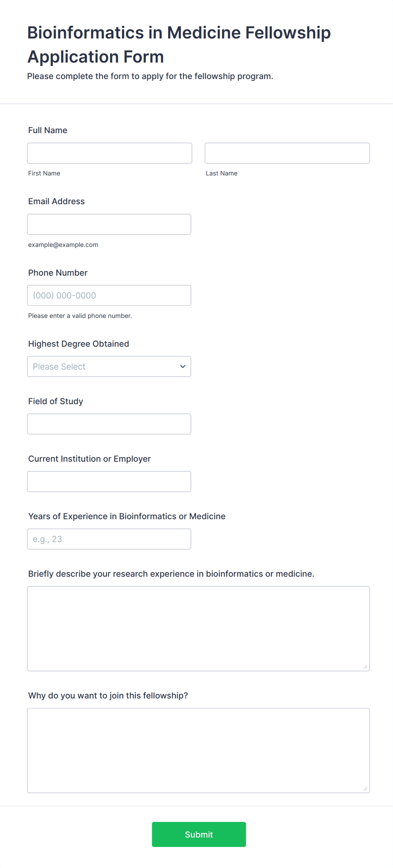
Task: Click the Field of Study input
Action: (x=109, y=424)
